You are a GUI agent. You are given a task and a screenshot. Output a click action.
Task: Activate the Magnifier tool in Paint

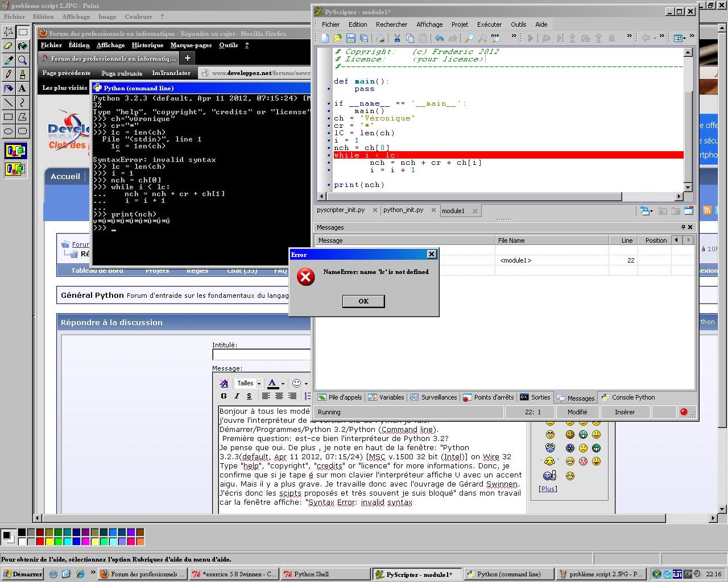pyautogui.click(x=22, y=60)
